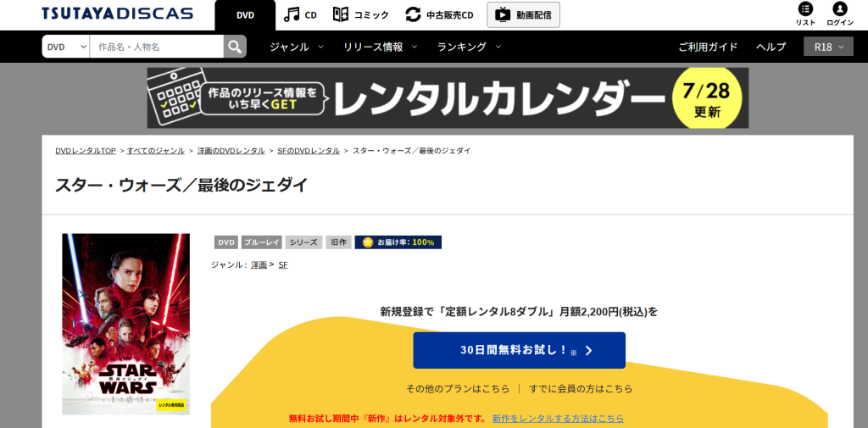Click the video streaming play icon
The width and height of the screenshot is (868, 428).
(x=503, y=14)
